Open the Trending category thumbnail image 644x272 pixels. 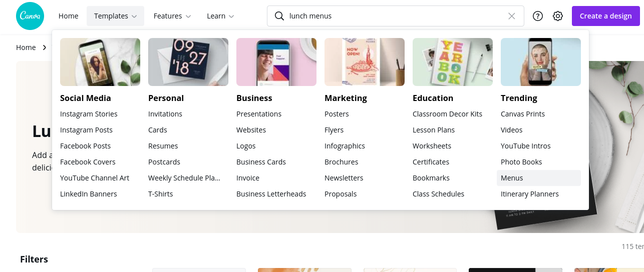point(541,62)
